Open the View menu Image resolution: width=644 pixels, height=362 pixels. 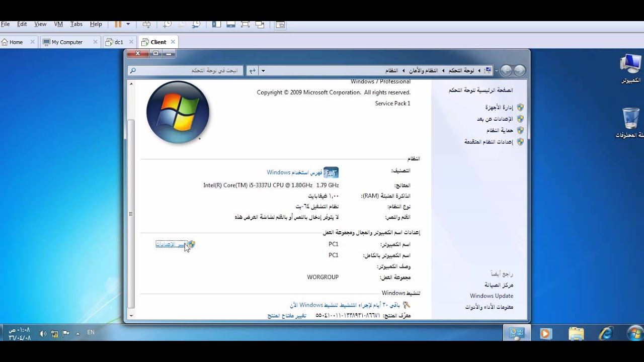(40, 24)
